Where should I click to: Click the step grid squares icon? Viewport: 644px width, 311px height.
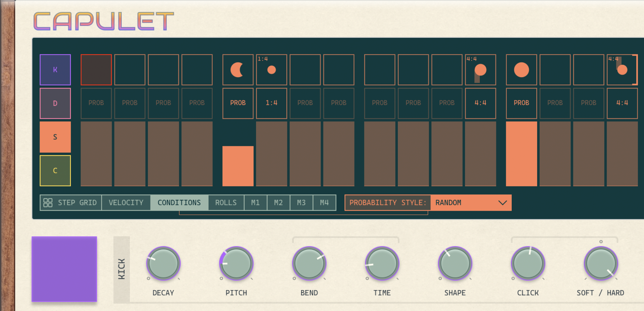click(48, 203)
